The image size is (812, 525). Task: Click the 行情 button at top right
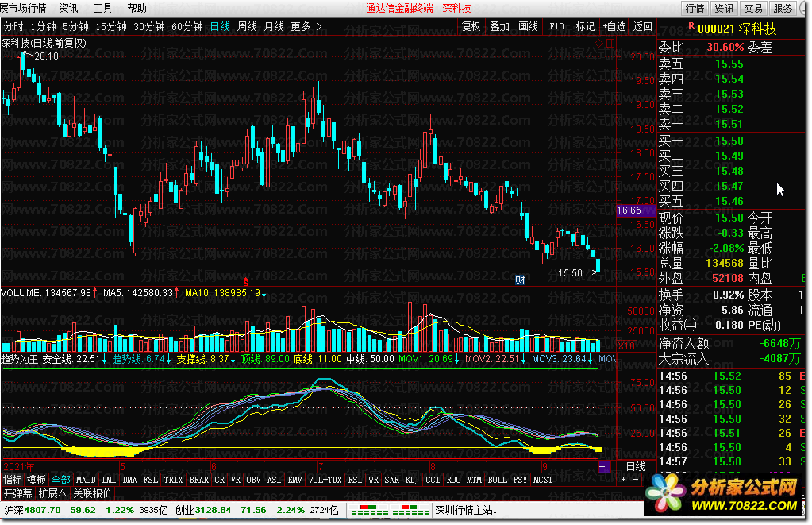[x=695, y=8]
